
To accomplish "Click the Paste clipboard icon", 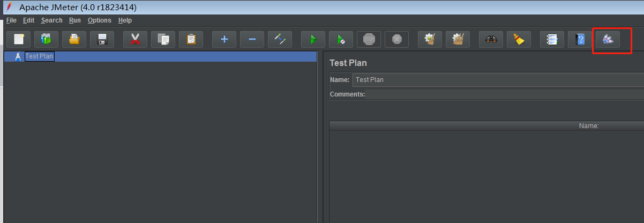I will [x=191, y=39].
